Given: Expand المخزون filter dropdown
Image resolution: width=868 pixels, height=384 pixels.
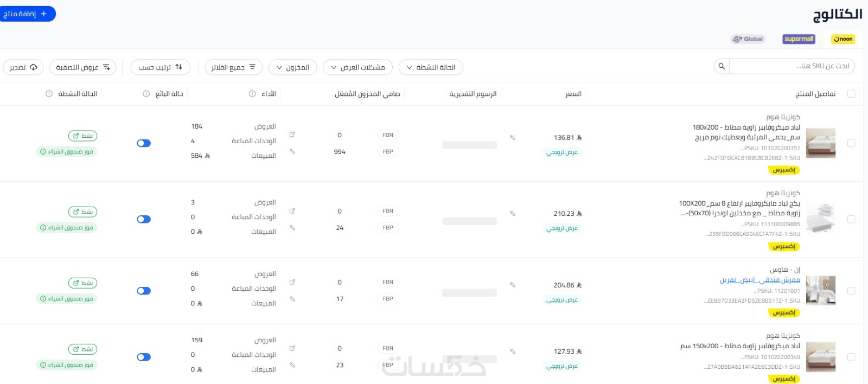Looking at the screenshot, I should 293,67.
